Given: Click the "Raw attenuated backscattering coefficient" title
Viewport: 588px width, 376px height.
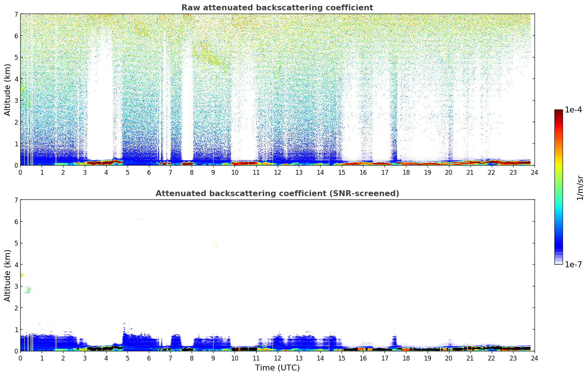Looking at the screenshot, I should (x=277, y=8).
